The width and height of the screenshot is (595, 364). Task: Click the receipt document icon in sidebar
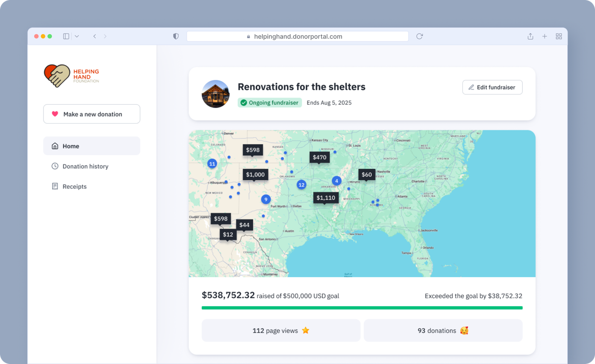[55, 186]
